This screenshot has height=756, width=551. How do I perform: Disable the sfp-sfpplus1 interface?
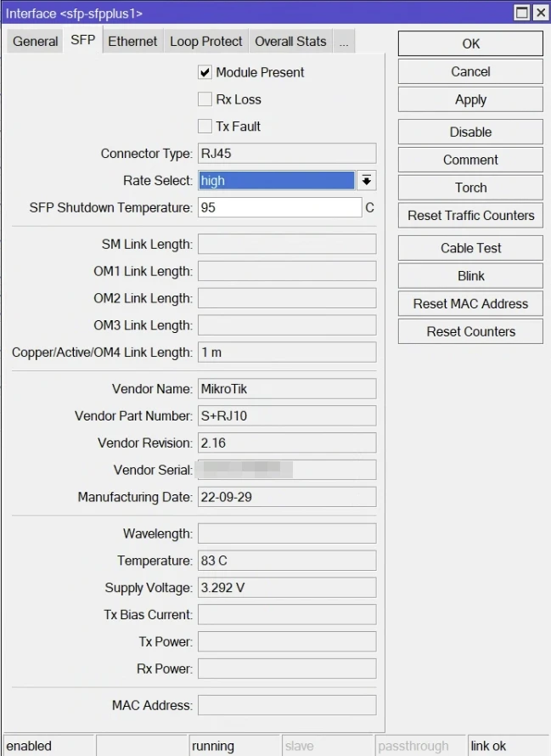click(x=469, y=132)
